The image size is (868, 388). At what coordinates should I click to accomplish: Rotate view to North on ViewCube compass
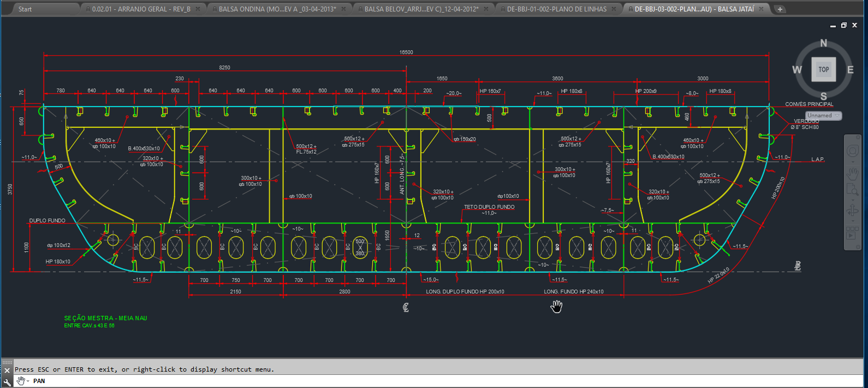tap(824, 43)
